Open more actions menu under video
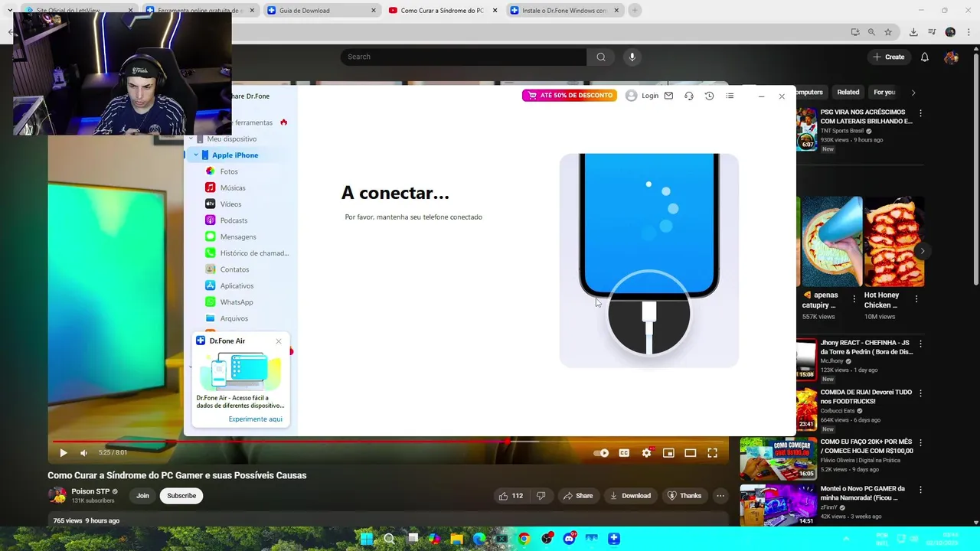This screenshot has height=551, width=980. click(x=720, y=496)
